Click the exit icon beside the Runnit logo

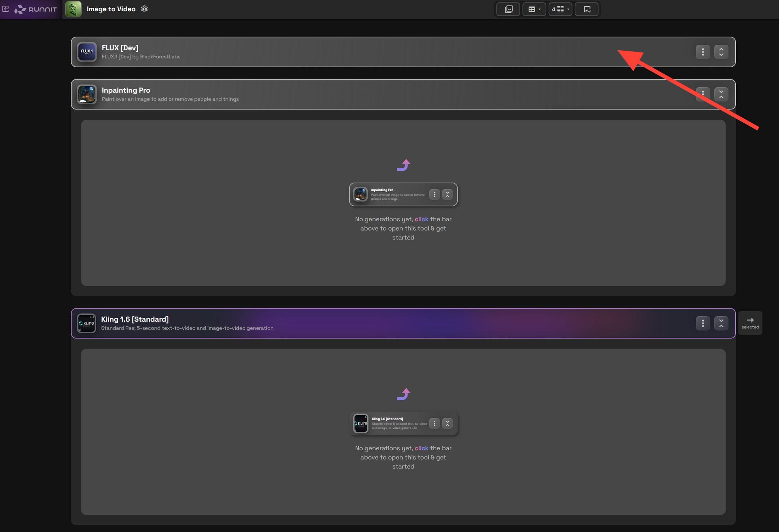6,9
